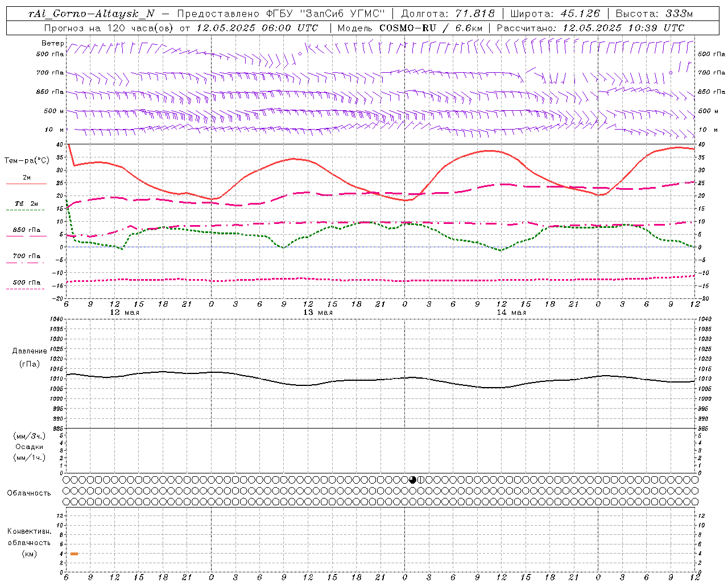Click the 'Осадки' precipitation label
The width and height of the screenshot is (728, 582).
pos(30,447)
